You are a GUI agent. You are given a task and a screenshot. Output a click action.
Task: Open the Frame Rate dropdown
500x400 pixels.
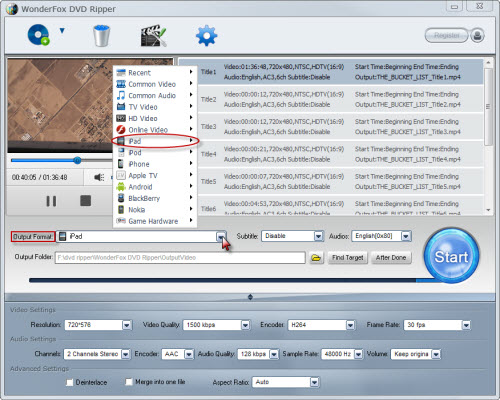pyautogui.click(x=437, y=325)
